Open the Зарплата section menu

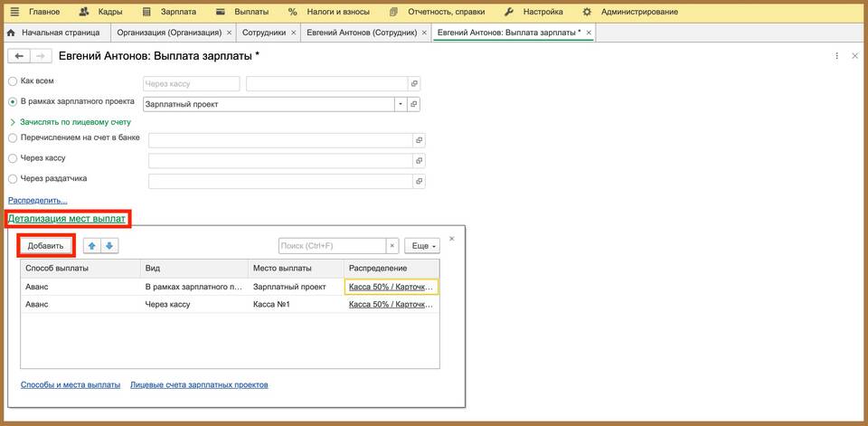coord(169,12)
